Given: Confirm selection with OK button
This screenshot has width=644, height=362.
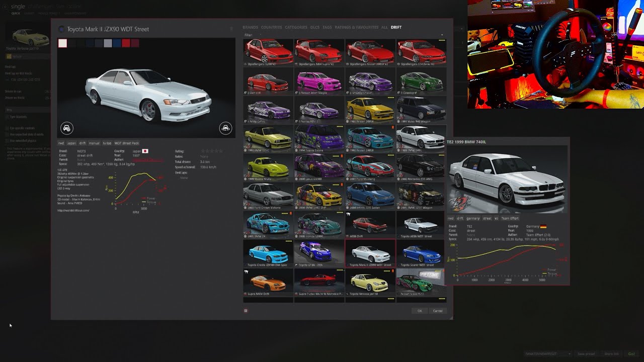Looking at the screenshot, I should click(x=420, y=311).
